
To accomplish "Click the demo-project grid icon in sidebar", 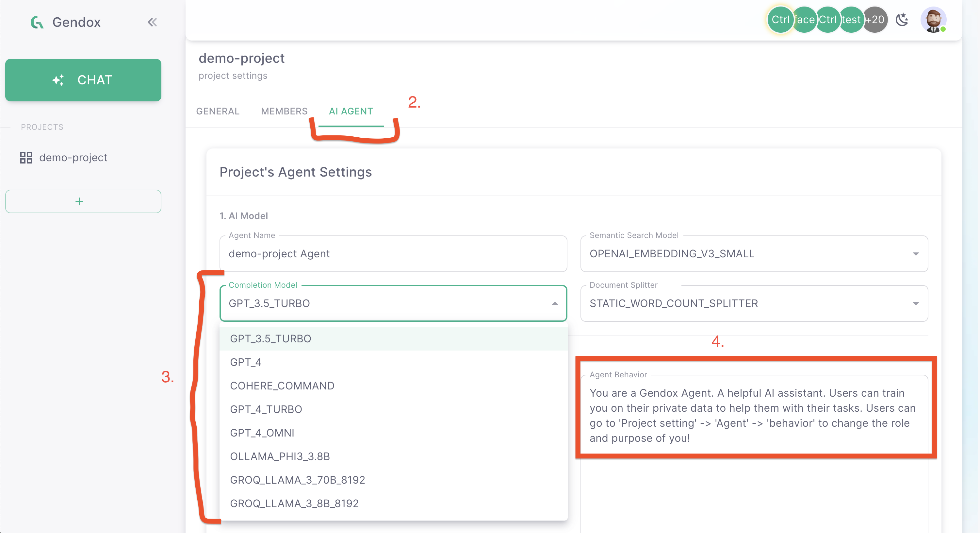I will click(25, 157).
